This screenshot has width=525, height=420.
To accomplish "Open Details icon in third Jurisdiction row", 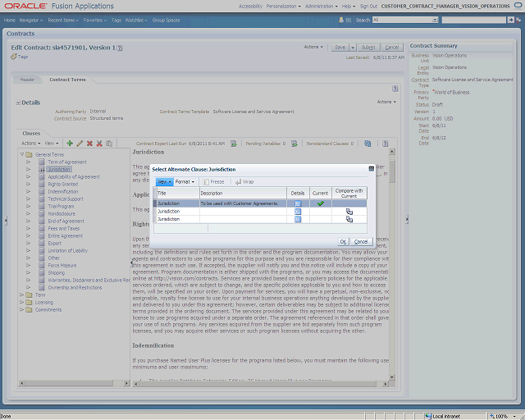I will tap(298, 219).
